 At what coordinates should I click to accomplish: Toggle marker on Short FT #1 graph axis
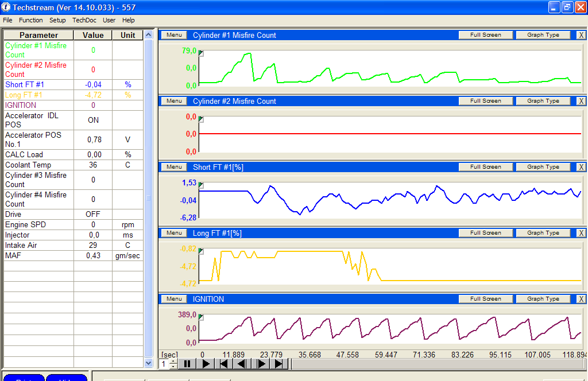pos(201,185)
